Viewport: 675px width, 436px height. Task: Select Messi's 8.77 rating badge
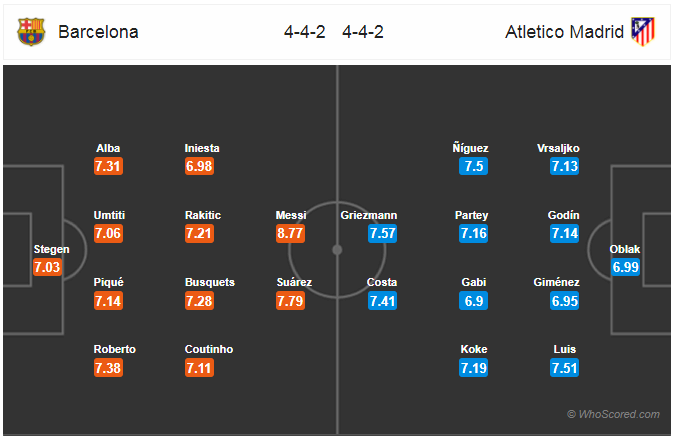[x=291, y=233]
